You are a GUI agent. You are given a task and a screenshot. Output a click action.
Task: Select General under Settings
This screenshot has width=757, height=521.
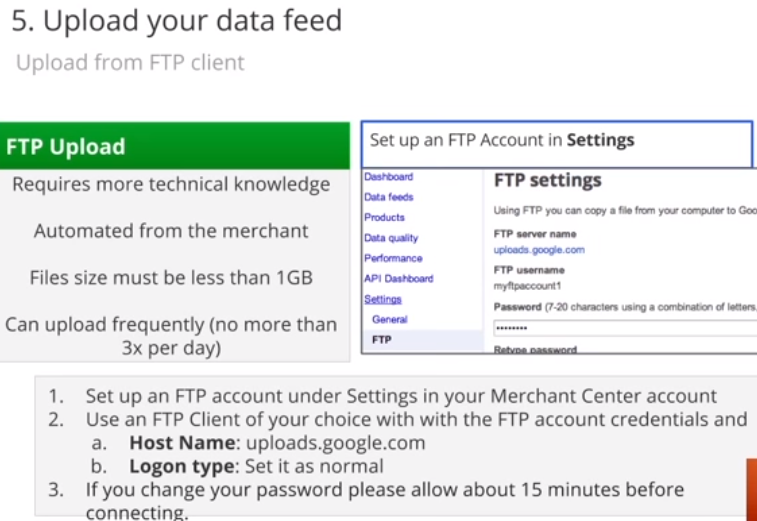tap(390, 320)
